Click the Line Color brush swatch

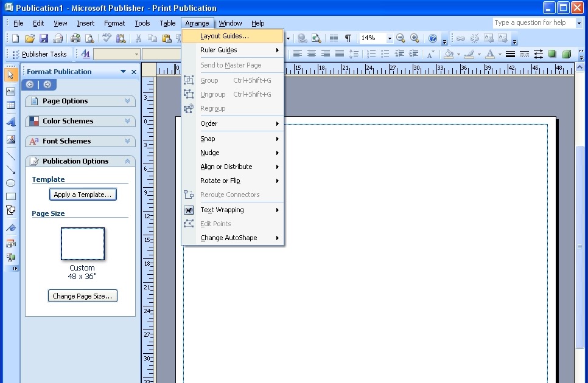point(469,54)
